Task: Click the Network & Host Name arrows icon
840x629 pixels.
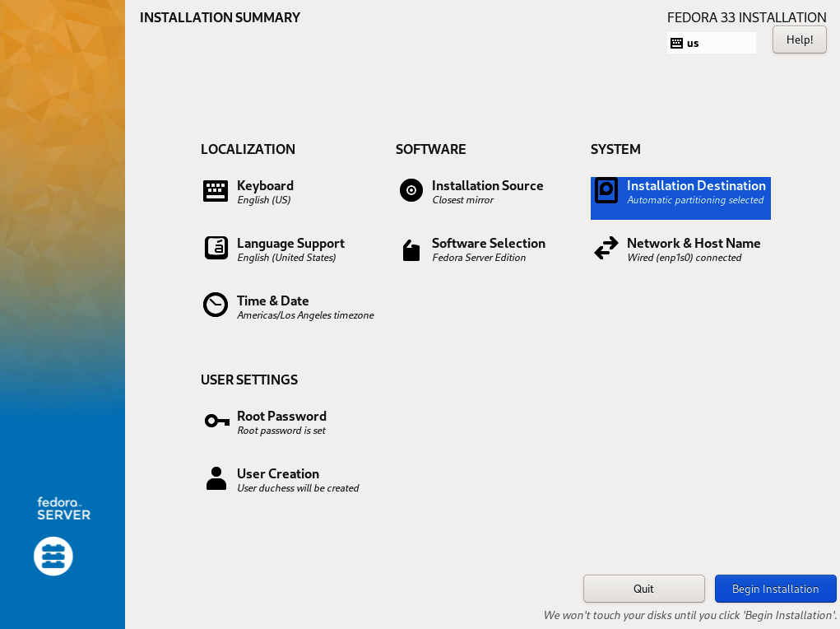Action: pyautogui.click(x=606, y=248)
